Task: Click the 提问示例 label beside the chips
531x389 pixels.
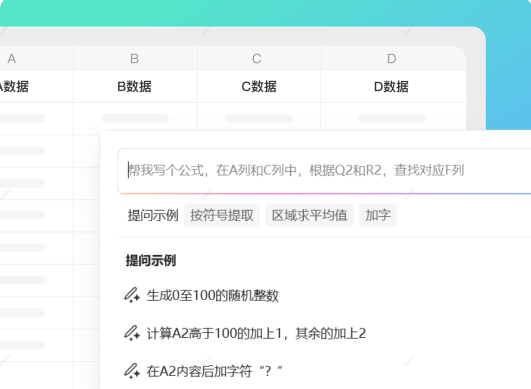Action: (153, 215)
